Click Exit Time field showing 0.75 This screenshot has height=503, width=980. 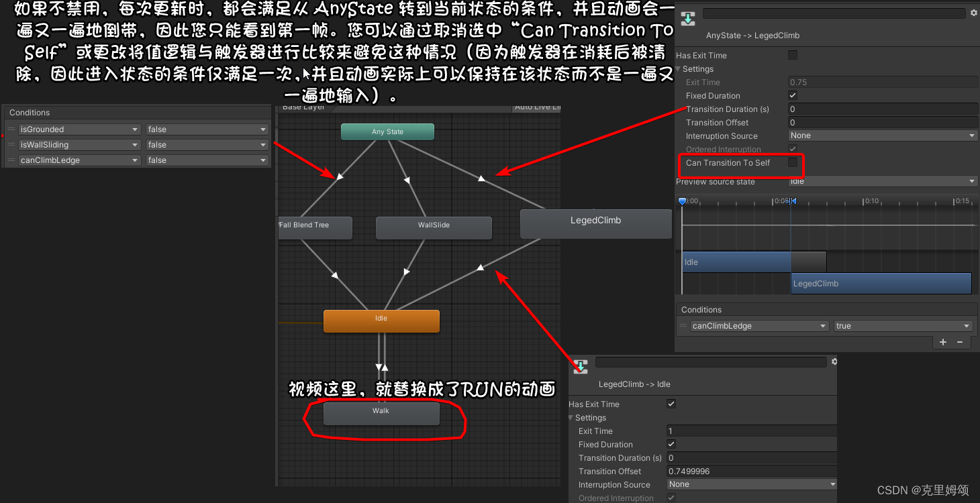(x=883, y=82)
